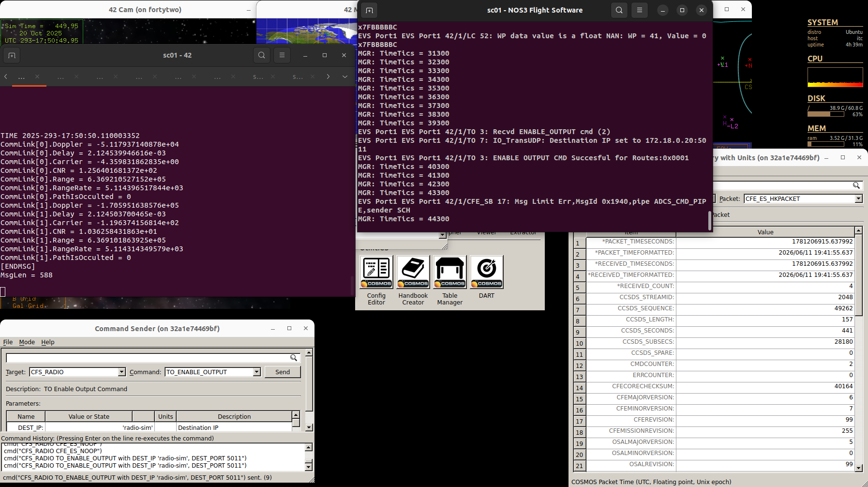
Task: Select CCSDS_LENGTH row in Packet Viewer
Action: pyautogui.click(x=714, y=320)
